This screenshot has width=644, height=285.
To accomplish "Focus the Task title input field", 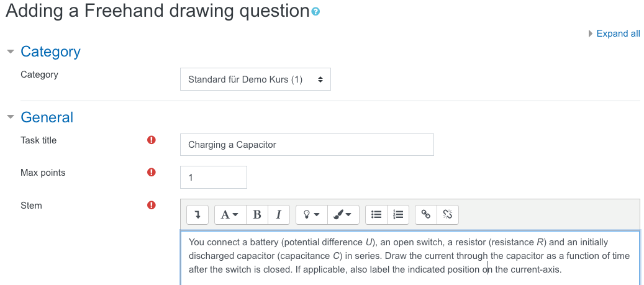I will point(307,145).
